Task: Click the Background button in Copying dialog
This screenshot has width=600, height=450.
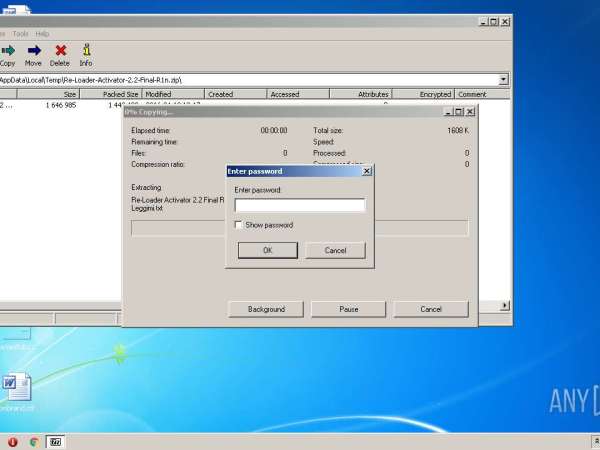Action: pos(266,309)
